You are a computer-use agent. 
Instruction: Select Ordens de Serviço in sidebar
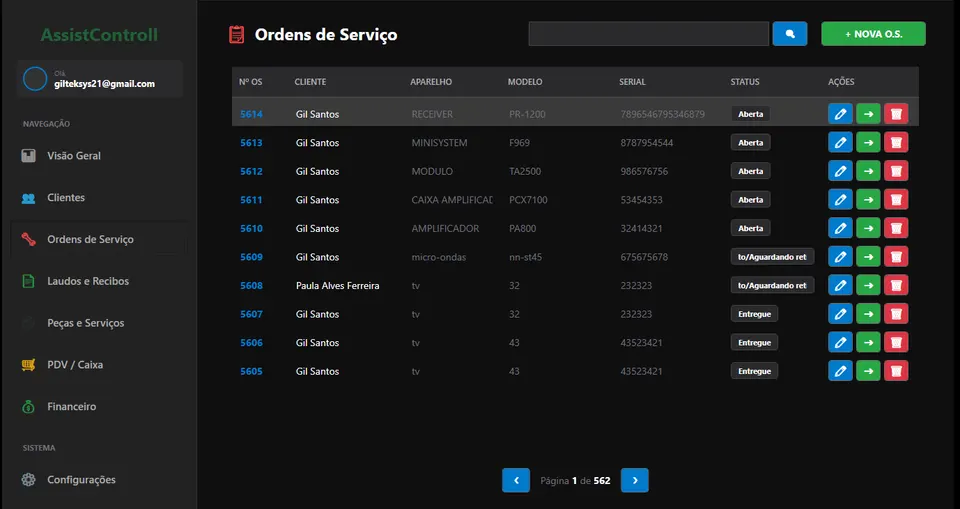pyautogui.click(x=99, y=239)
